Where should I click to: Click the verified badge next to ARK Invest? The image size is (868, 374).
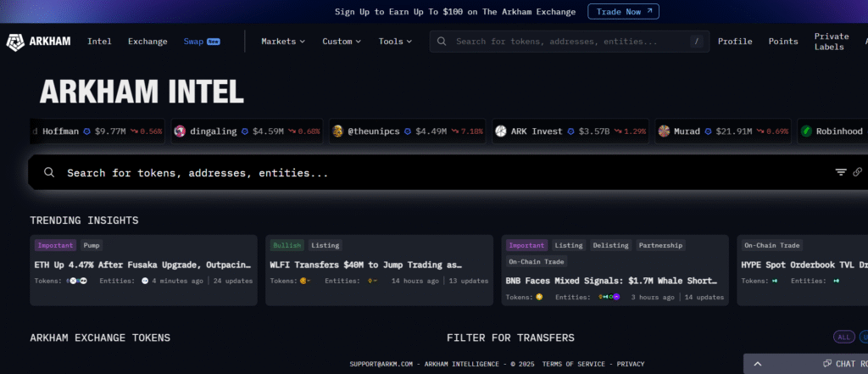click(x=570, y=131)
